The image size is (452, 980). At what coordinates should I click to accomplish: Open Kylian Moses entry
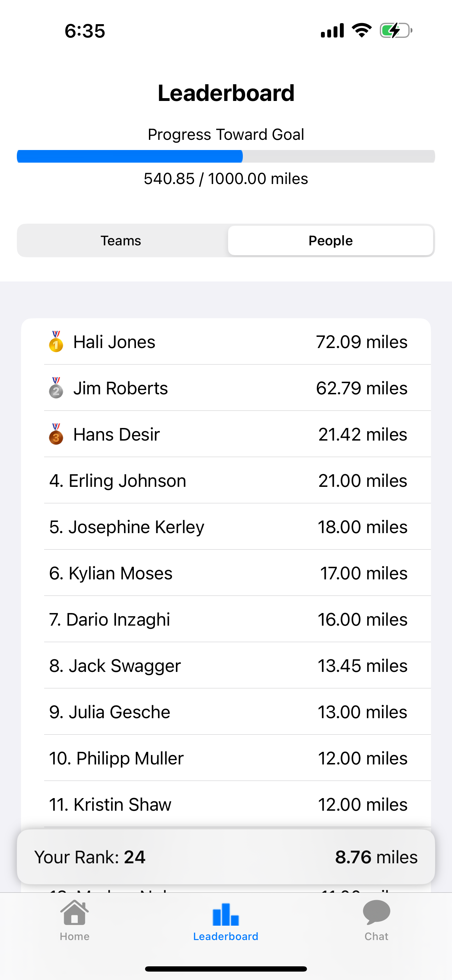pos(226,573)
